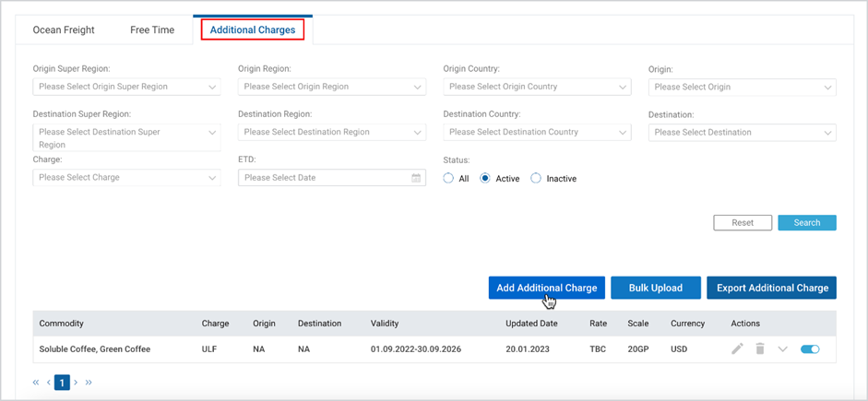868x401 pixels.
Task: Go to the next results page
Action: tap(76, 383)
